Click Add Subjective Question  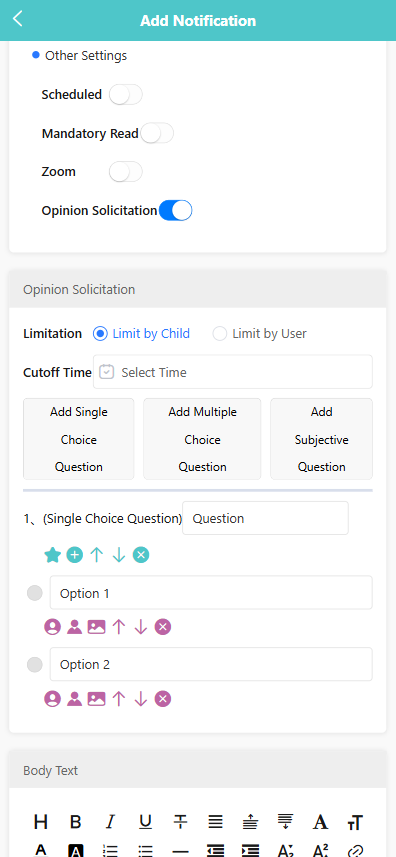(321, 439)
